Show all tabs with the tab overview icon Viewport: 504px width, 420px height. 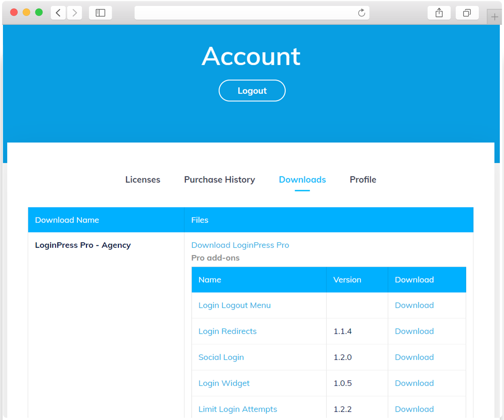tap(467, 13)
